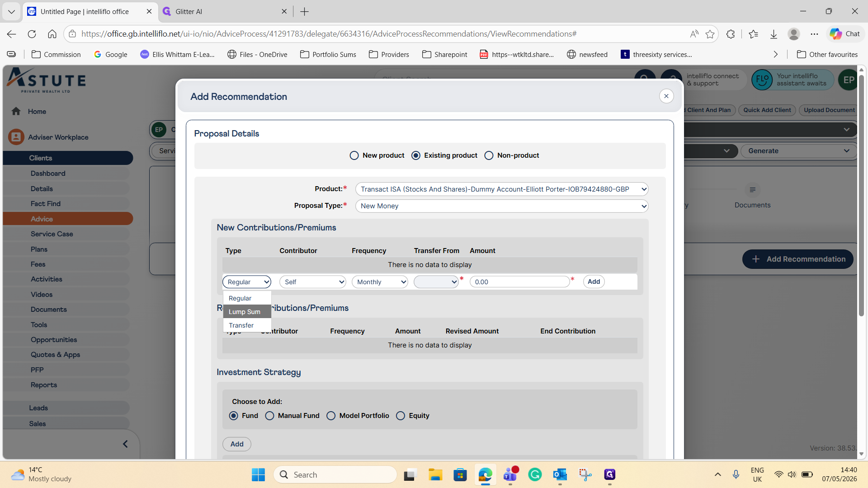Open Copilot Chat icon
The width and height of the screenshot is (868, 488).
pyautogui.click(x=845, y=34)
